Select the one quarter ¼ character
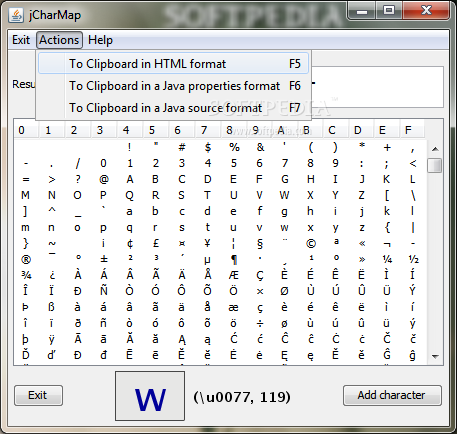The image size is (457, 434). point(387,259)
